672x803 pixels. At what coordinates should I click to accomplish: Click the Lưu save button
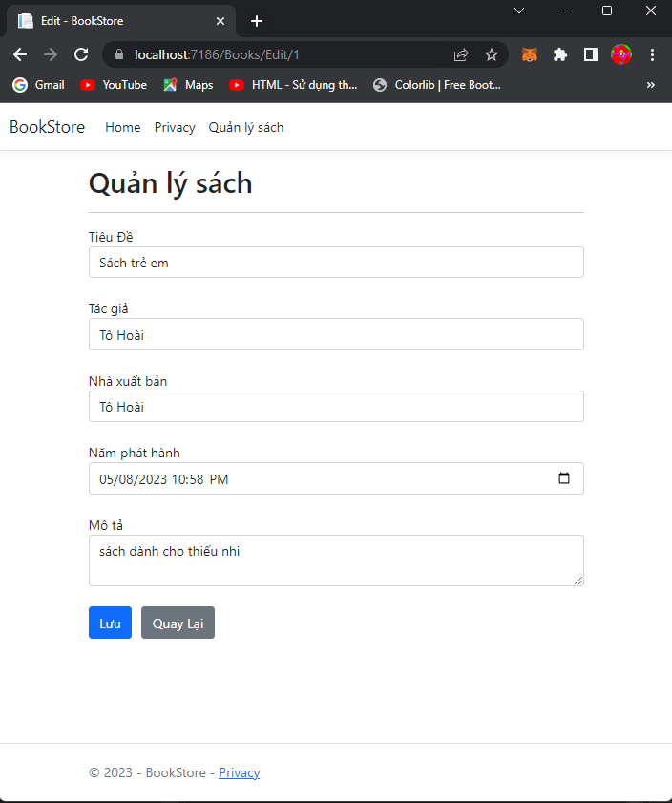point(110,623)
